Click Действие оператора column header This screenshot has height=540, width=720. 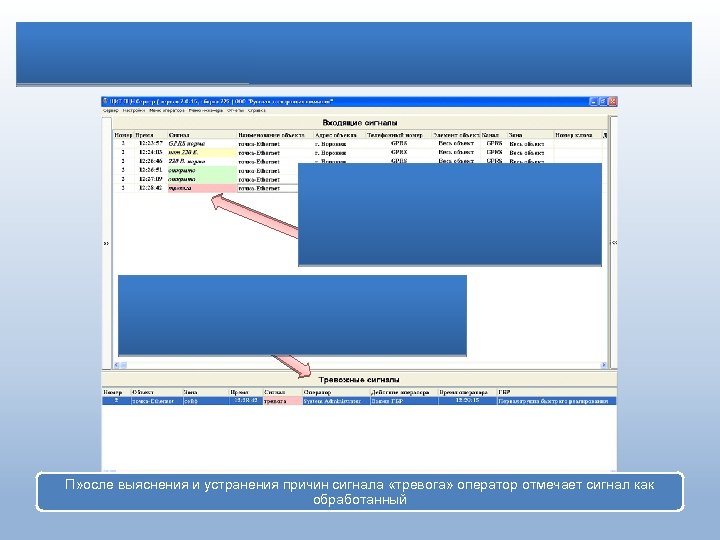tap(404, 392)
